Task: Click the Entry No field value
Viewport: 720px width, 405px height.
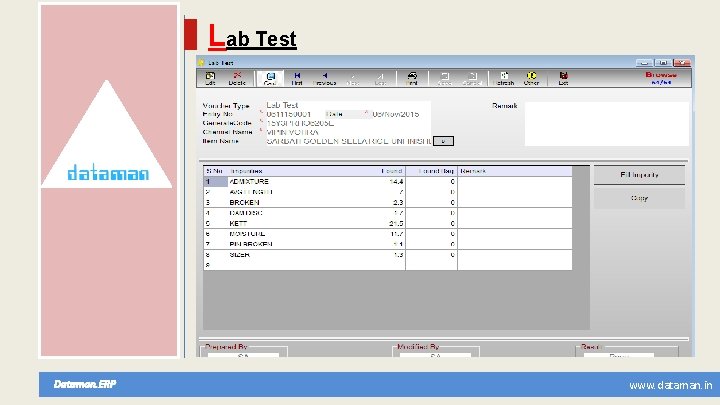Action: (x=289, y=114)
